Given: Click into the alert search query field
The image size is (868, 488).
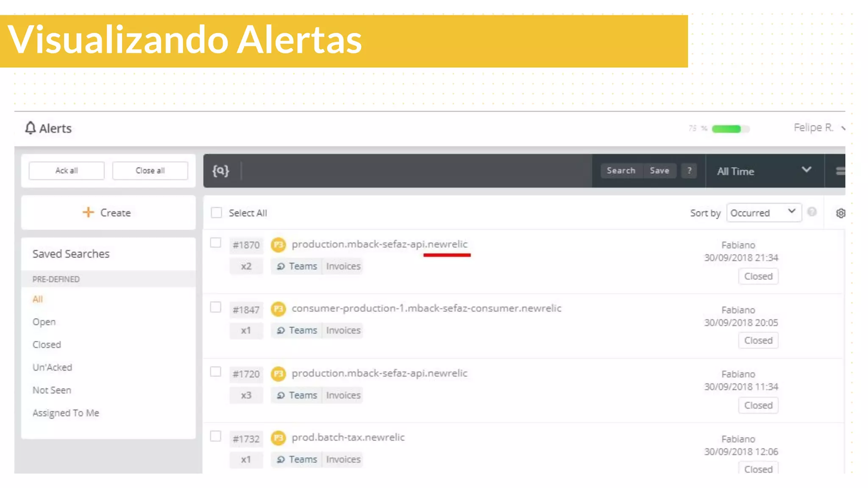Looking at the screenshot, I should (x=416, y=171).
